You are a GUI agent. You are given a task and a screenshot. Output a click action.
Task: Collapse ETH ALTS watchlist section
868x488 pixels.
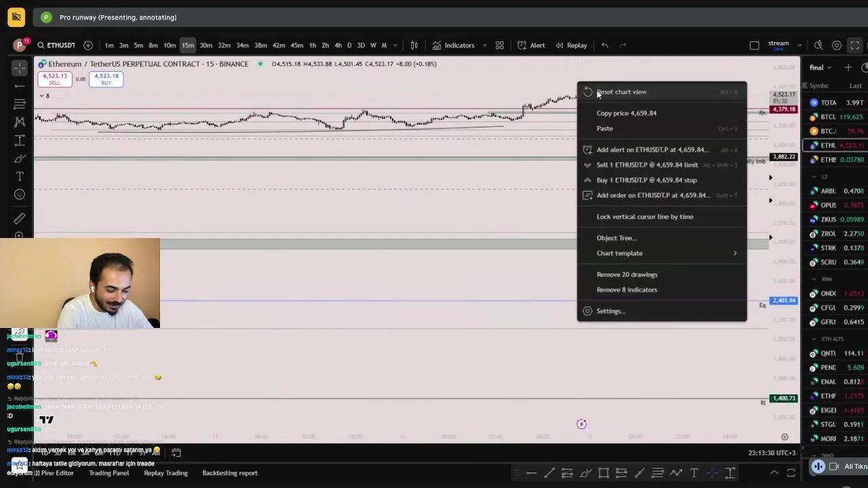coord(813,339)
